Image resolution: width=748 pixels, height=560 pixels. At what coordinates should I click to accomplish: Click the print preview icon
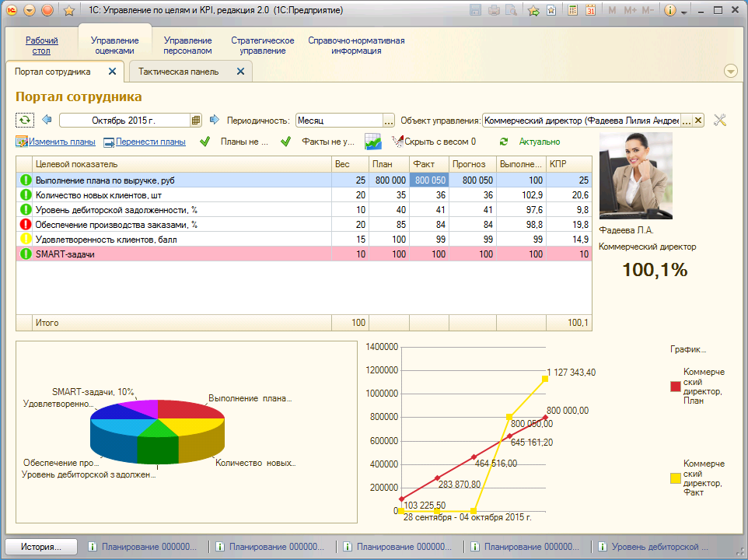512,10
